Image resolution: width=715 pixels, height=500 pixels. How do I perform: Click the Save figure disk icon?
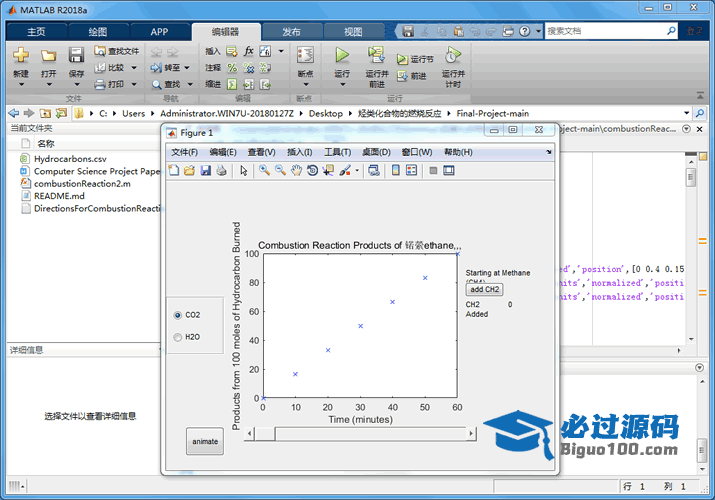[x=205, y=171]
